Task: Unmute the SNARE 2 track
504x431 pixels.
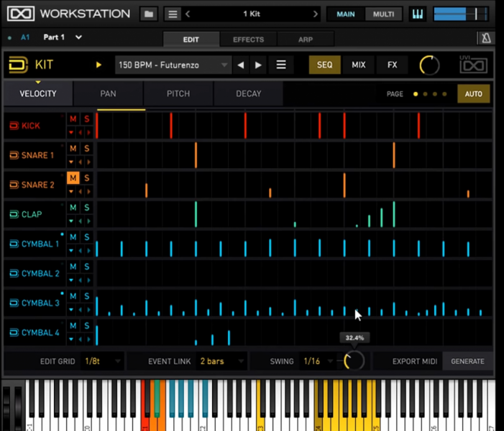Action: (x=73, y=178)
